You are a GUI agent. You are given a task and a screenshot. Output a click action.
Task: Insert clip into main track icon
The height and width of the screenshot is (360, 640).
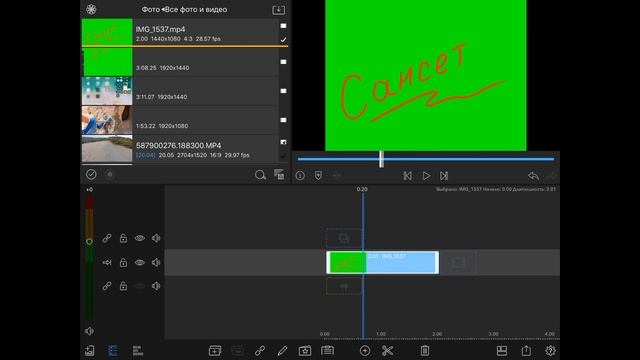(x=215, y=351)
